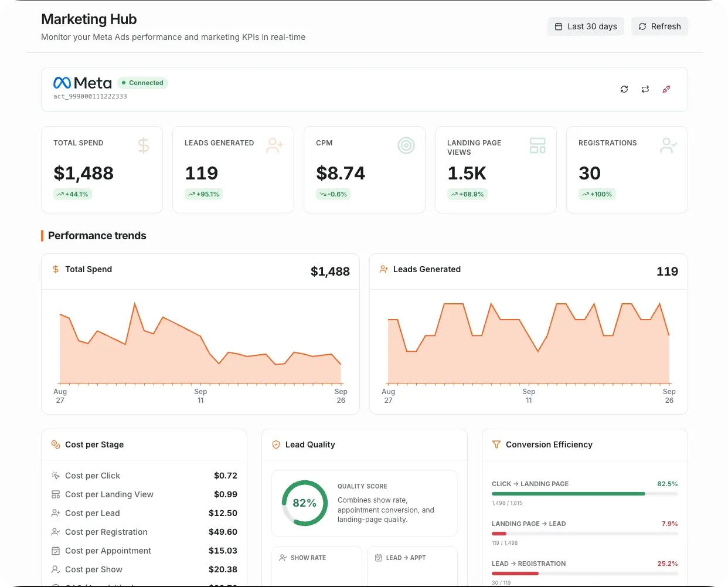Click the shield icon next to Lead Quality
The image size is (728, 587).
[276, 445]
